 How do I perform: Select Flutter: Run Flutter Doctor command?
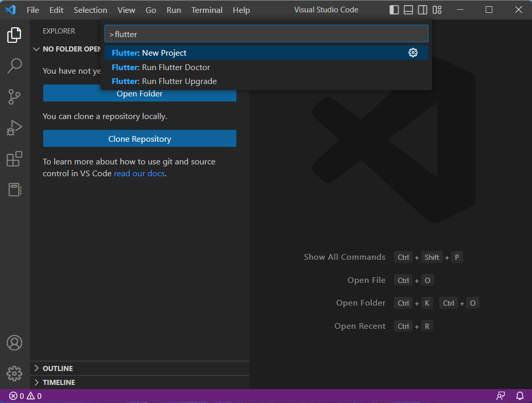(266, 67)
